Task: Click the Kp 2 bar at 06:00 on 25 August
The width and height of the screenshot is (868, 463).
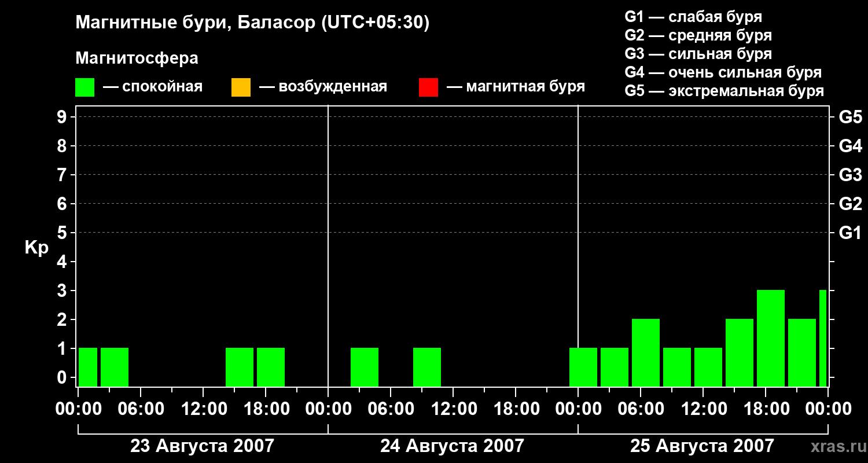Action: click(x=646, y=352)
